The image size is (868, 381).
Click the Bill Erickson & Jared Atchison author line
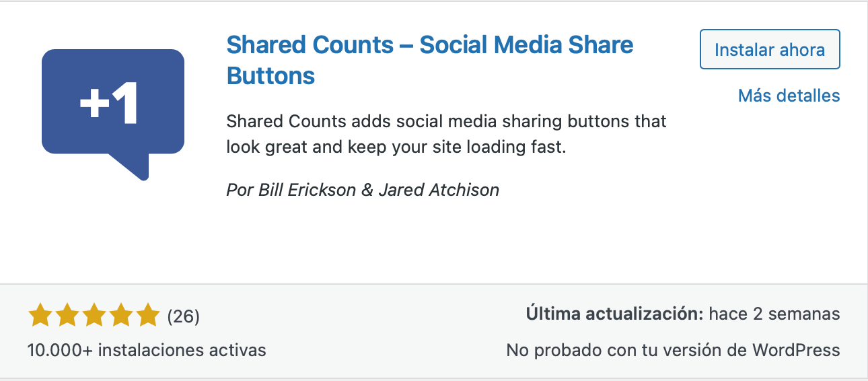(363, 190)
